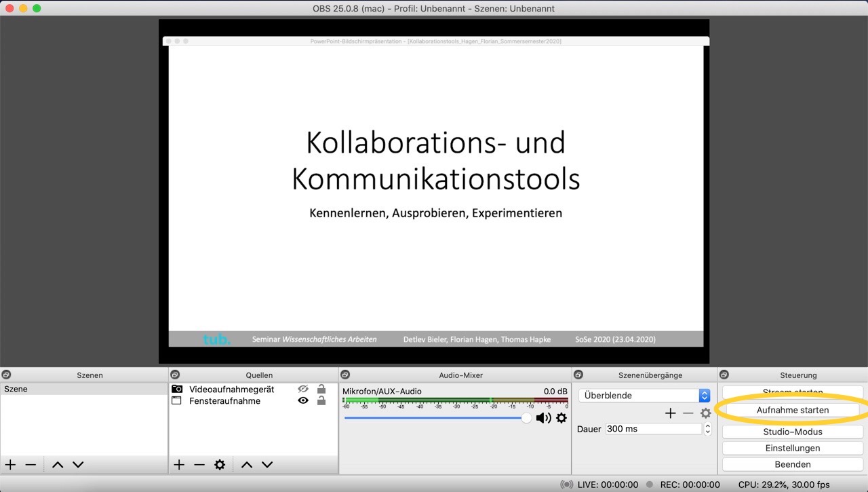Remove the selected source with minus icon
Screen dimensions: 868x492
pyautogui.click(x=199, y=465)
